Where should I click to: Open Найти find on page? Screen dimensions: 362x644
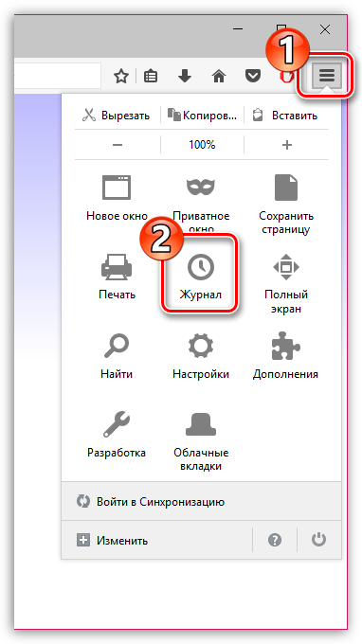(x=117, y=356)
